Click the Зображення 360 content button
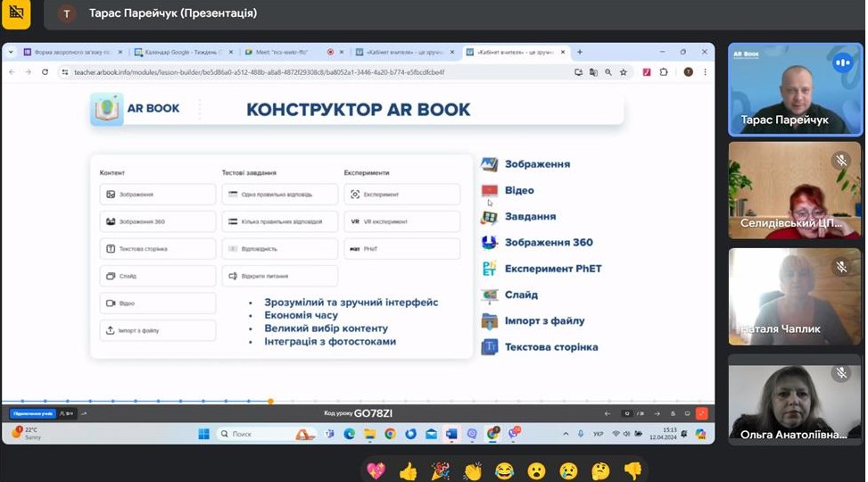Viewport: 868px width, 482px height. point(158,221)
